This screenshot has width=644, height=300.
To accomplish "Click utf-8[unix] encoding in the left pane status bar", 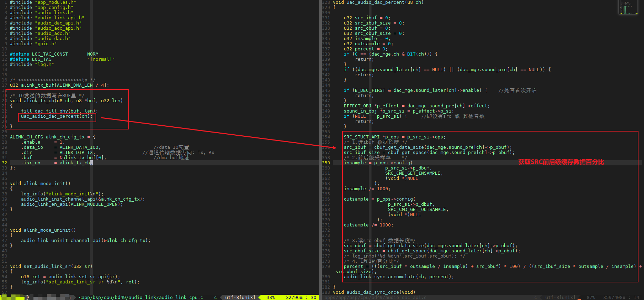I will click(240, 297).
